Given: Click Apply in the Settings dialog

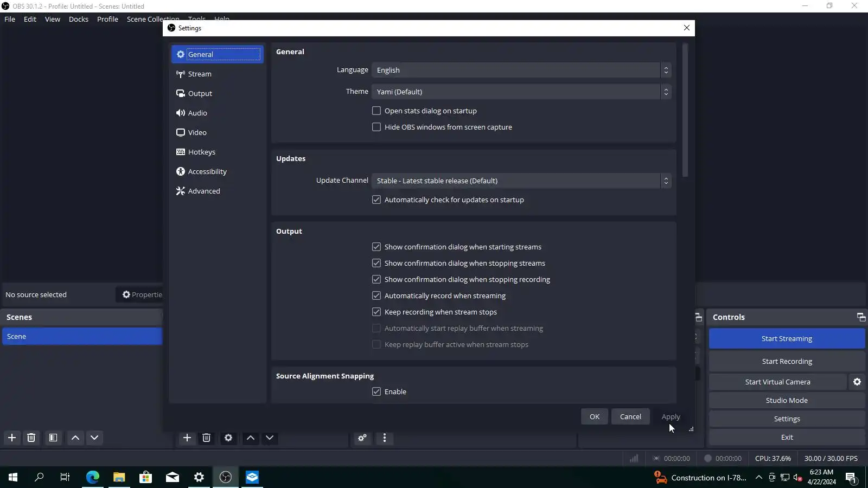Looking at the screenshot, I should tap(671, 416).
